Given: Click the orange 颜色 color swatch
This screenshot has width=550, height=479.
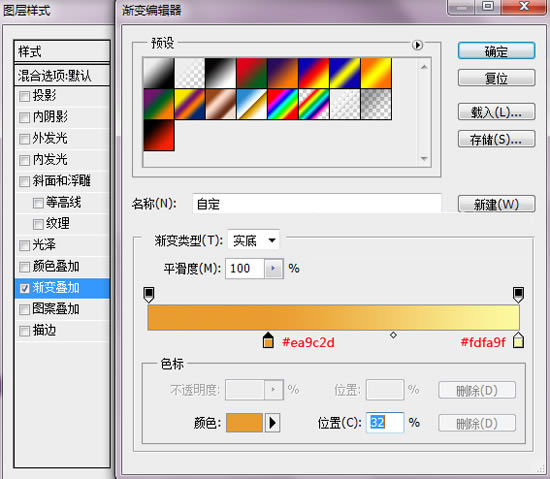Looking at the screenshot, I should [244, 423].
